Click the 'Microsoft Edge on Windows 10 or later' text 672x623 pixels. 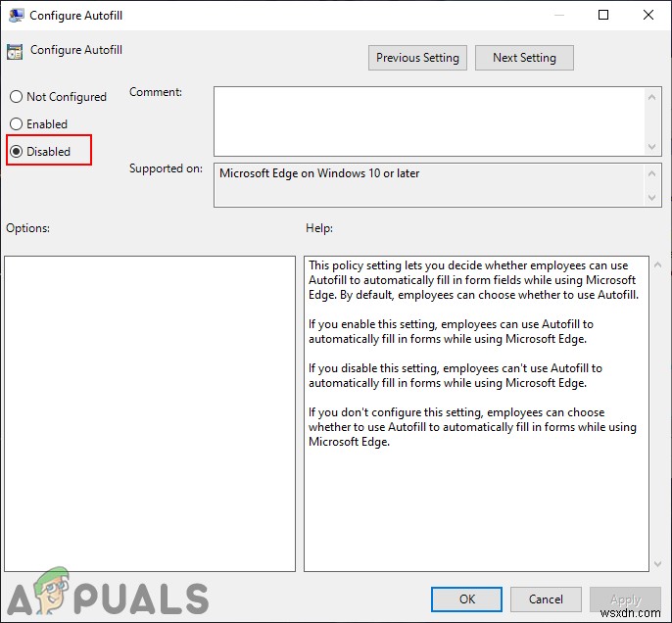319,173
